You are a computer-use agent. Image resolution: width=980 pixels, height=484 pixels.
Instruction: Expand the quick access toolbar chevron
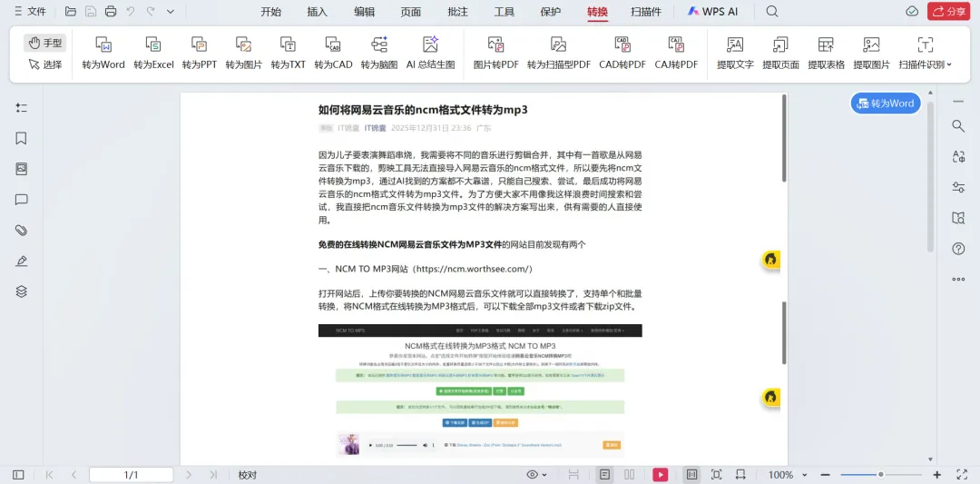coord(171,11)
